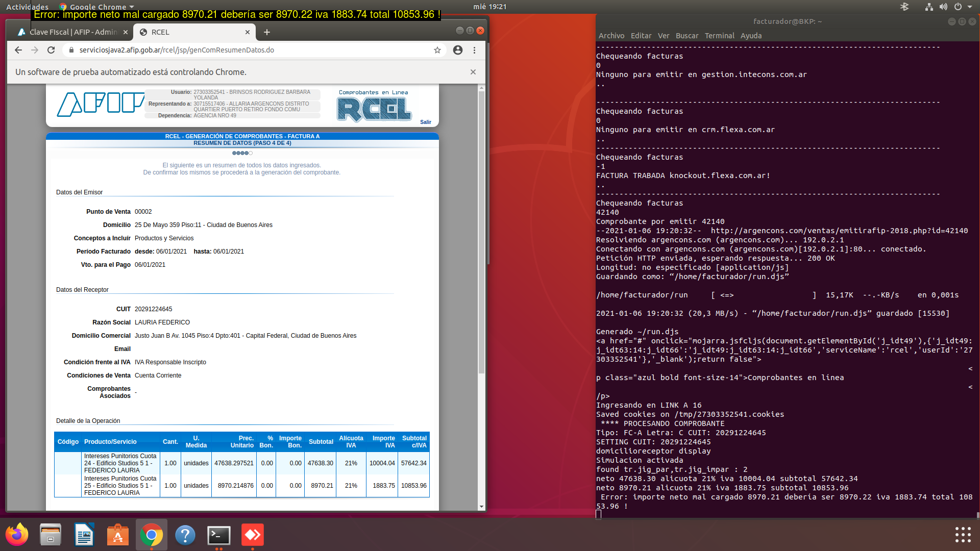Click the address bar URL

click(x=177, y=50)
